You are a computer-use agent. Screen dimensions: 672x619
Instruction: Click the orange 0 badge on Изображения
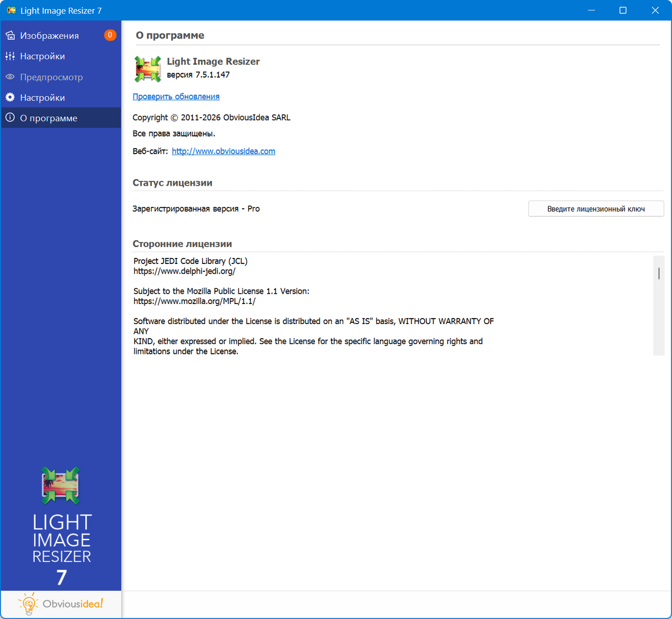pyautogui.click(x=110, y=35)
